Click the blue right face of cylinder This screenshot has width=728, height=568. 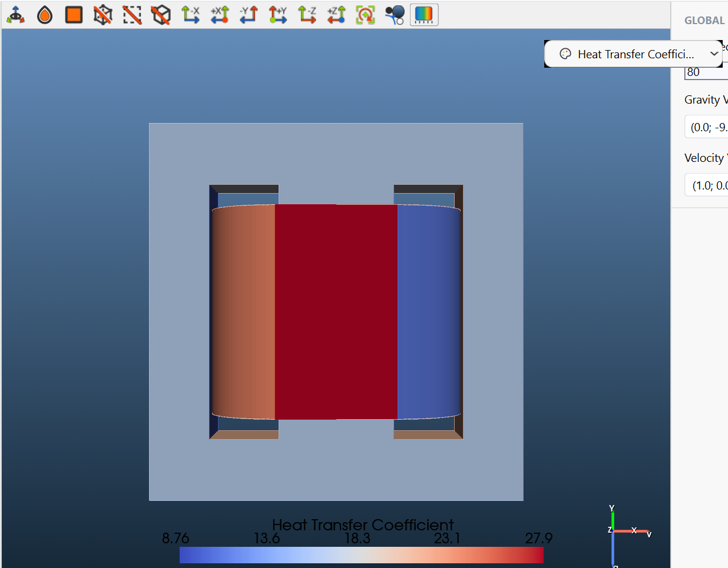click(428, 312)
